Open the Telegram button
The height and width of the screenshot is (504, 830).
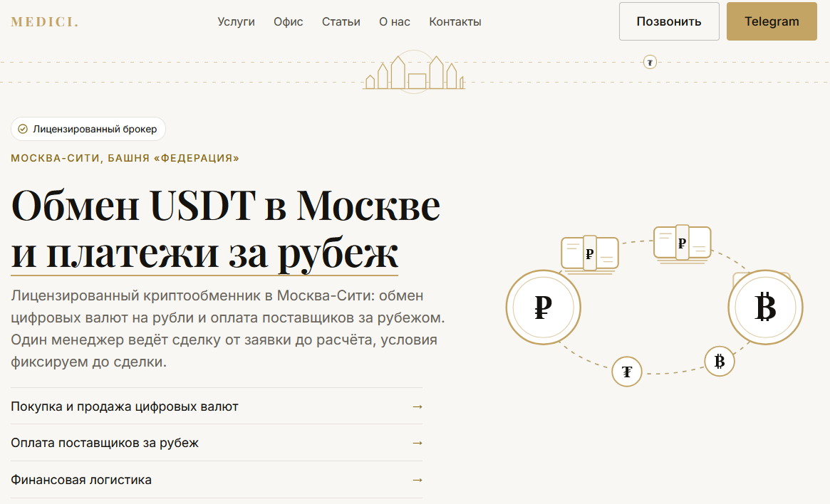772,21
